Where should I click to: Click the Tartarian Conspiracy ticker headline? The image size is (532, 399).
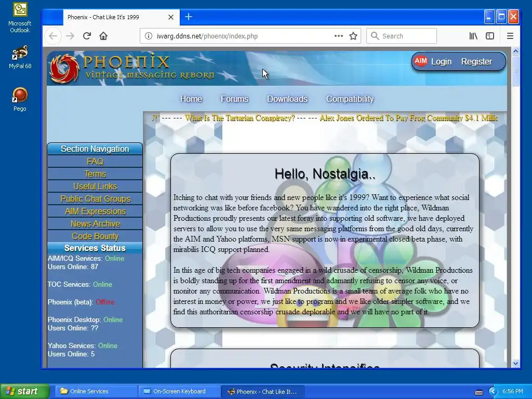coord(240,118)
